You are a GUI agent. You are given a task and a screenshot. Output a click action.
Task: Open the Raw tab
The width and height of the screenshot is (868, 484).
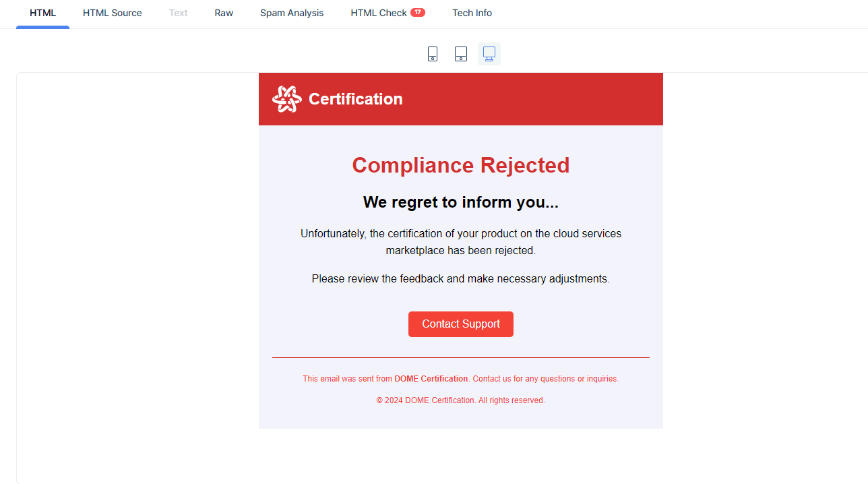[x=224, y=13]
